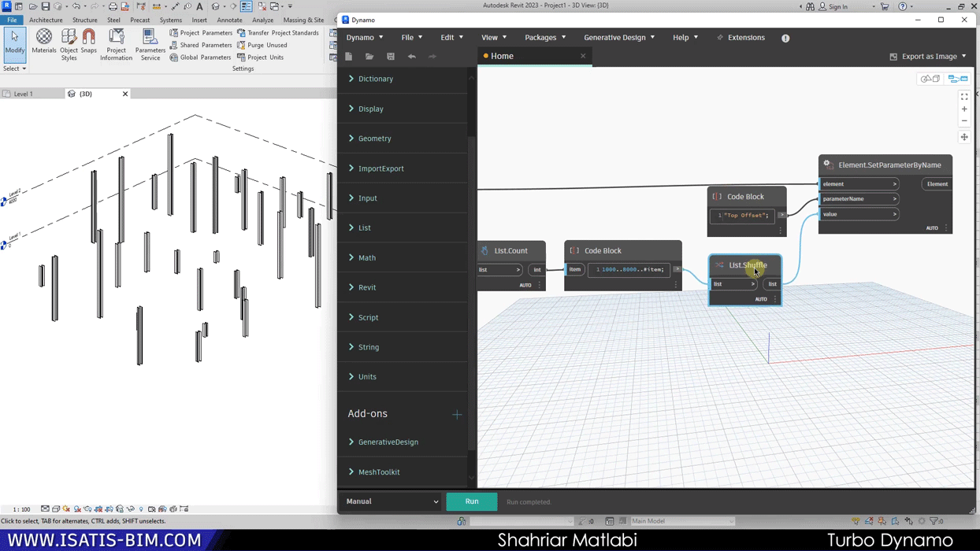Click Purge Unused button
Image resolution: width=980 pixels, height=551 pixels.
pos(262,45)
